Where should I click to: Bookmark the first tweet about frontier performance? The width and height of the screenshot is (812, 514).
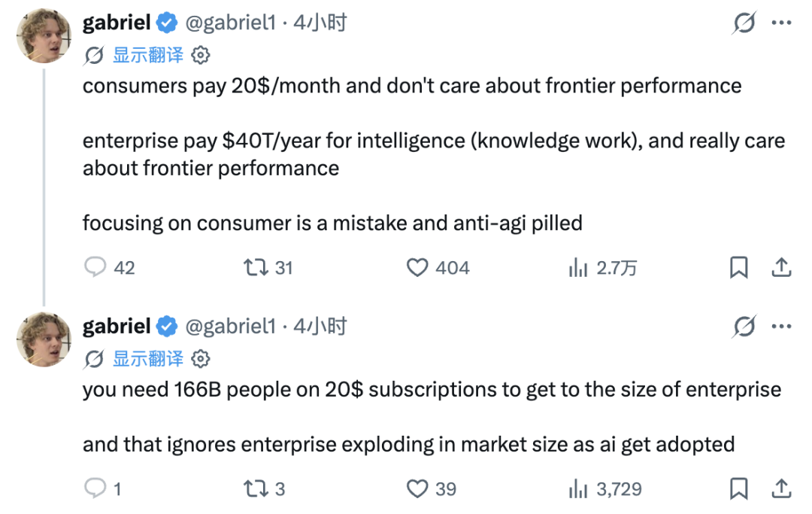pos(739,267)
